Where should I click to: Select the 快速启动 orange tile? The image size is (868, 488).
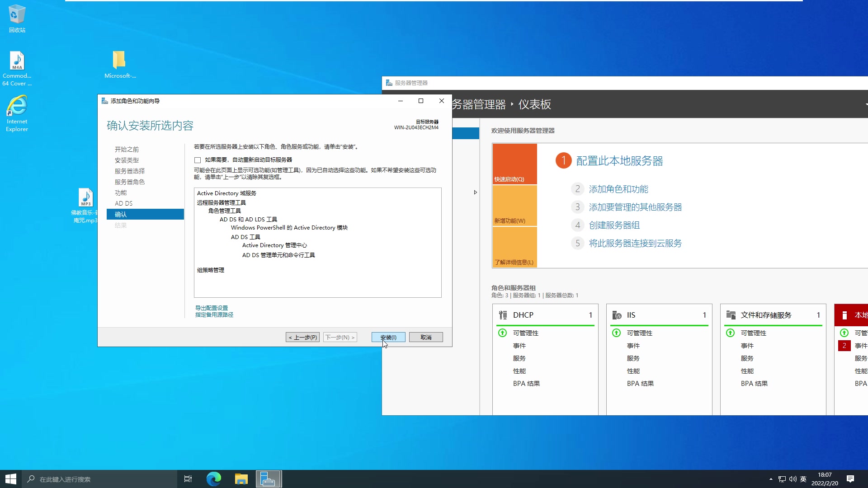[x=514, y=164]
